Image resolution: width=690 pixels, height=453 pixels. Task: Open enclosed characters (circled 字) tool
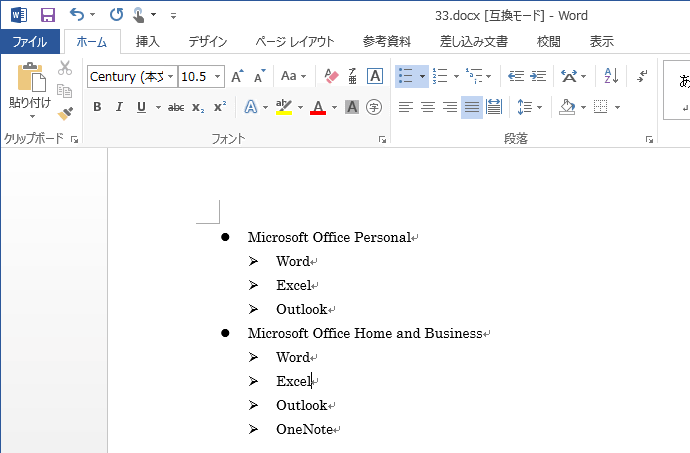[374, 107]
